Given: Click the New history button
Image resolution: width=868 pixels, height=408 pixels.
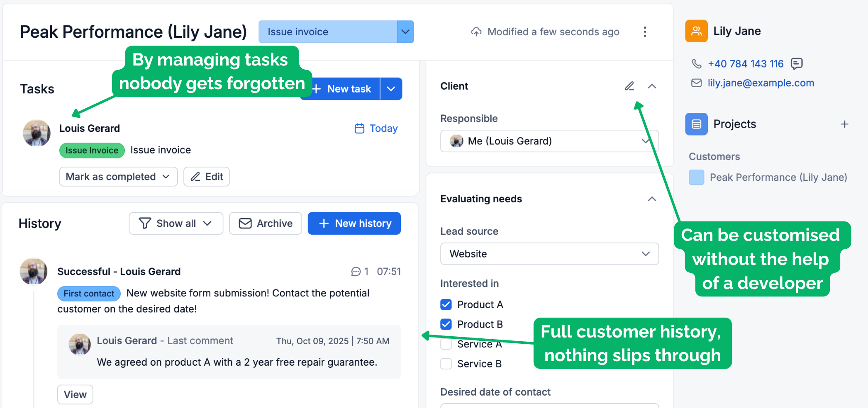Looking at the screenshot, I should pos(354,223).
